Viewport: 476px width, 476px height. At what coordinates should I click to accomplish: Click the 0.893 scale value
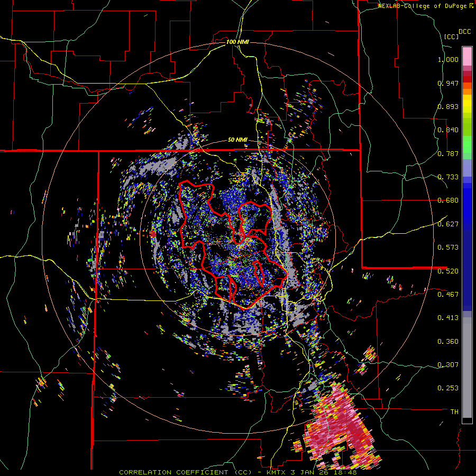click(x=448, y=106)
